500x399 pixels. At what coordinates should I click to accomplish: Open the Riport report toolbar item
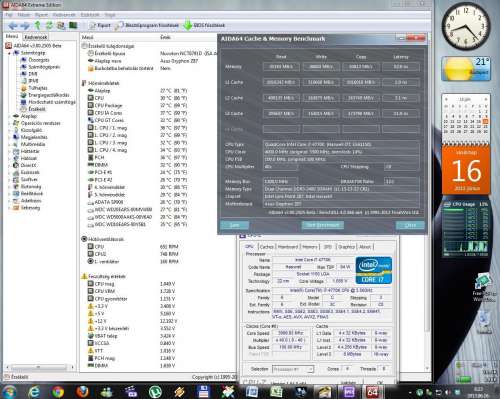click(100, 25)
